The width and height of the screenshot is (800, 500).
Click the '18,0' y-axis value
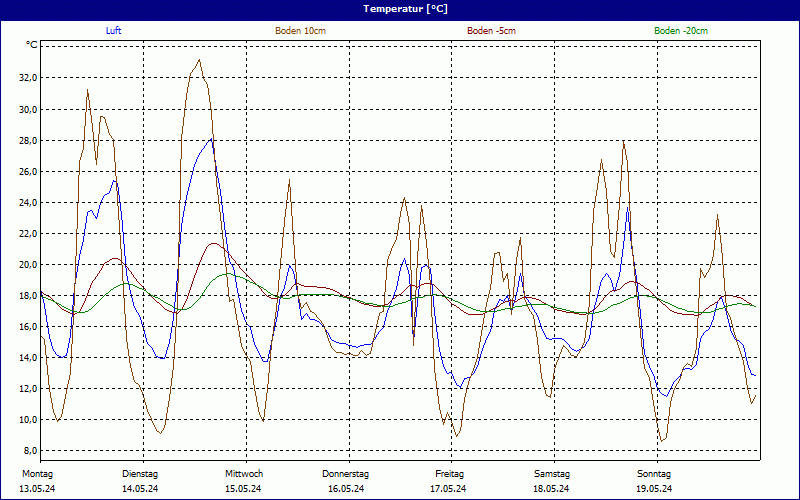(29, 295)
